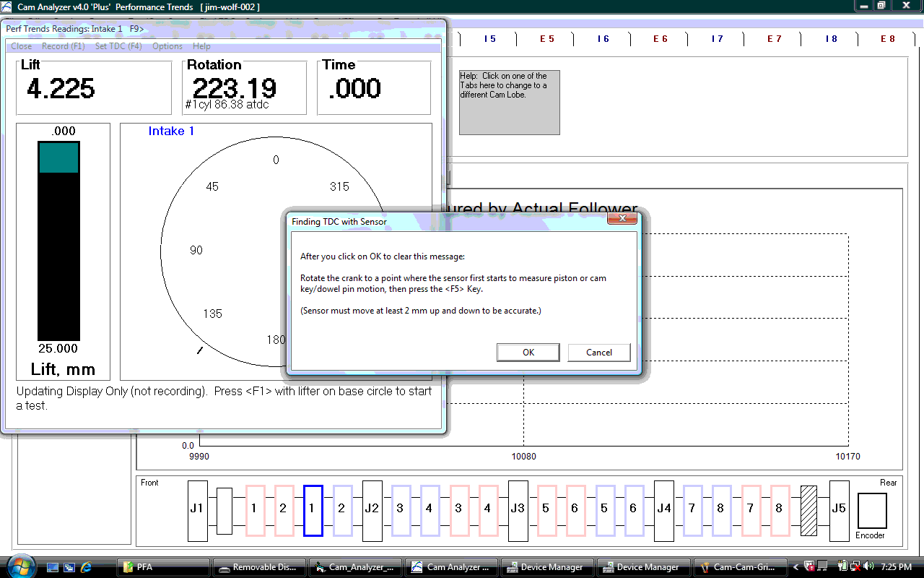Image resolution: width=924 pixels, height=578 pixels.
Task: Select the pink exhaust lobe 5 box
Action: 547,511
